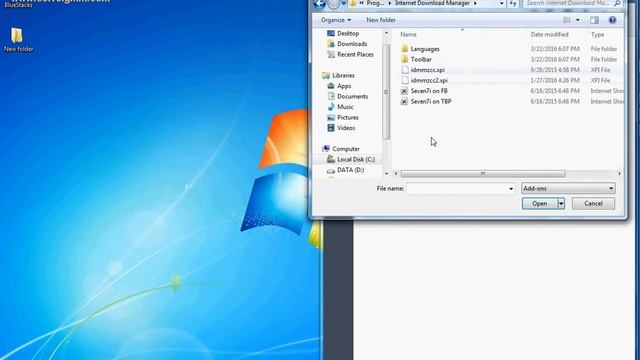Click the change view icon
640x360 pixels.
[567, 20]
